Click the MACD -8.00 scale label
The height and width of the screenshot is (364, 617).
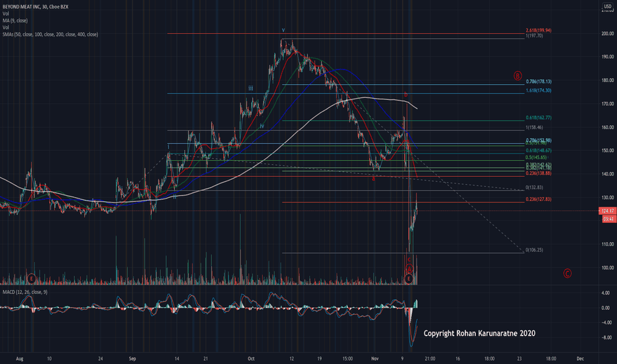click(x=605, y=338)
